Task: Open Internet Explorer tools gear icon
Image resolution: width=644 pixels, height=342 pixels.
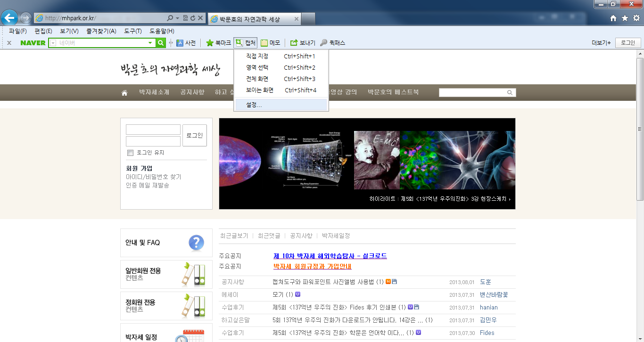Action: [636, 18]
